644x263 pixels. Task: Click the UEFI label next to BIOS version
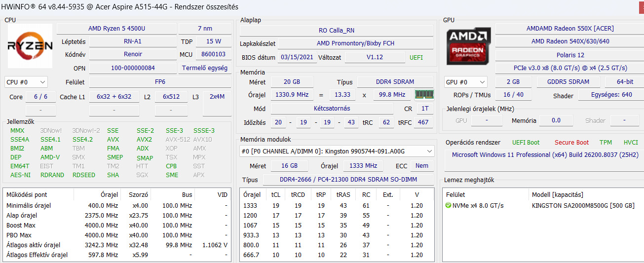point(416,58)
